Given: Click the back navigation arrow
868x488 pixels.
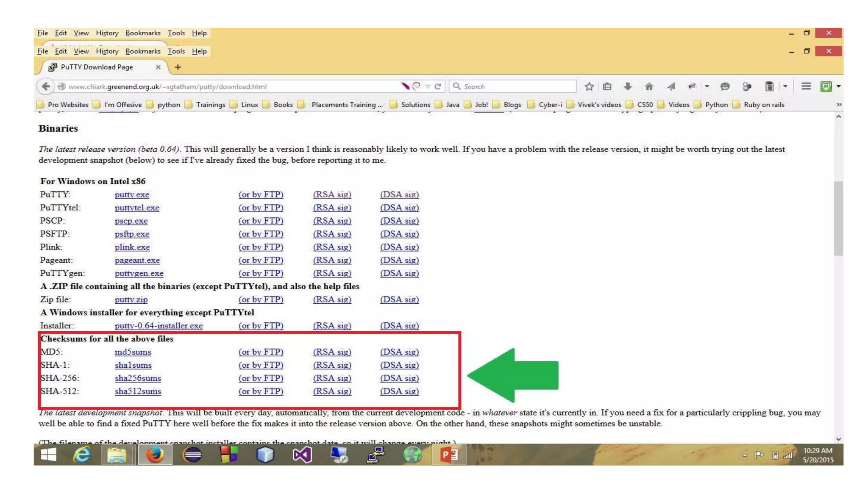Looking at the screenshot, I should pyautogui.click(x=45, y=86).
